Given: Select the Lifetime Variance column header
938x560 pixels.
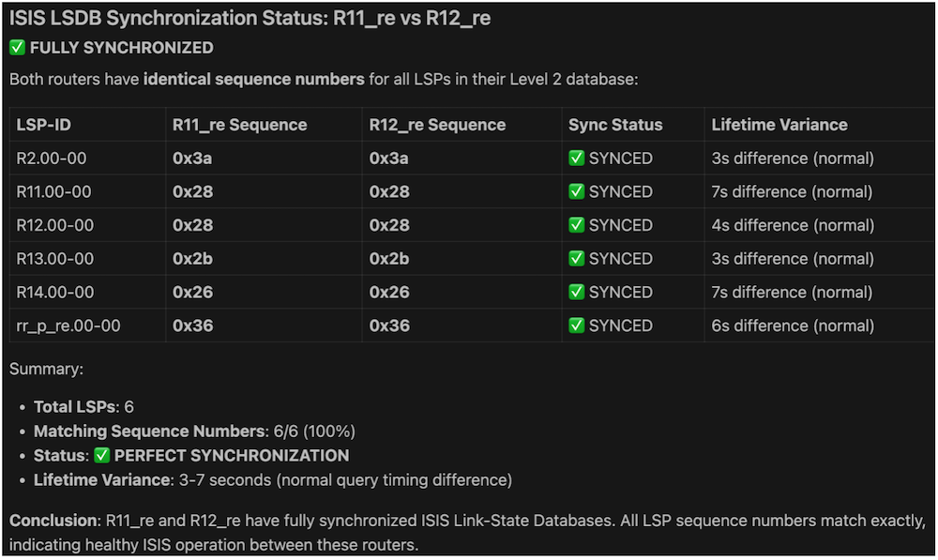Looking at the screenshot, I should pos(779,125).
